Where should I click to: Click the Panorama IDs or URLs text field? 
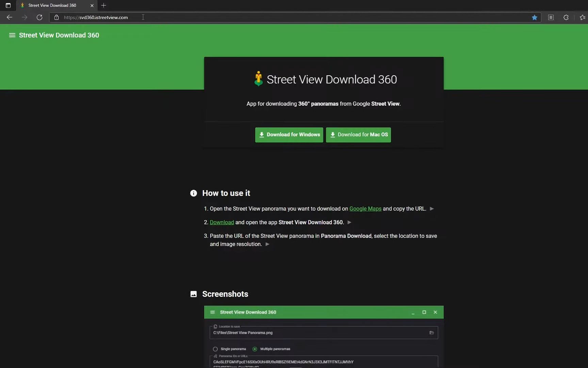click(324, 362)
